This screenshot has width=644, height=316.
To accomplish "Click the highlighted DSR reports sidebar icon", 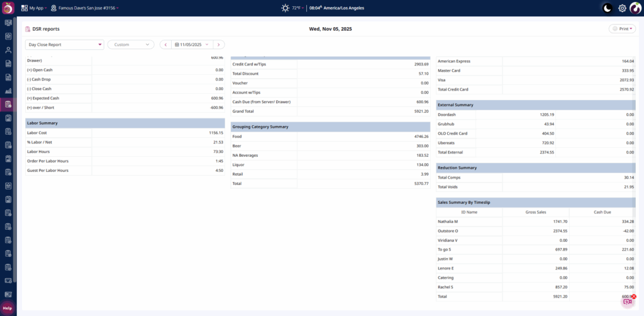I will 8,104.
